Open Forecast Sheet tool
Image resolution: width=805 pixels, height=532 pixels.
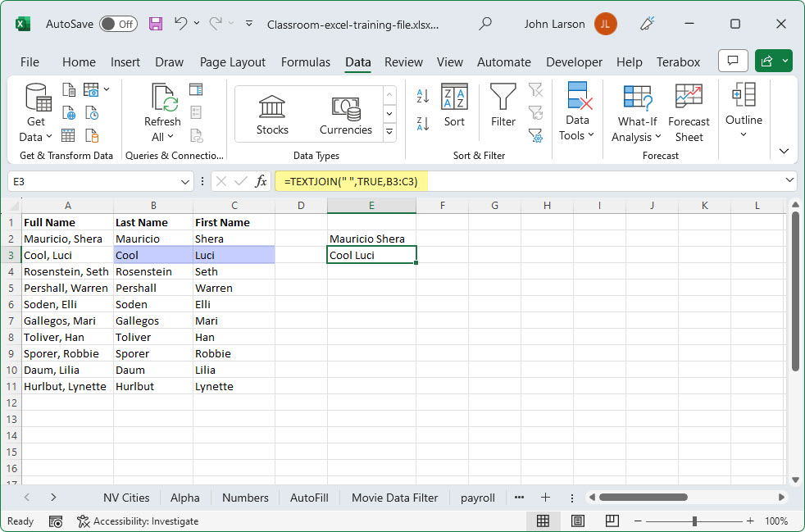[x=689, y=112]
